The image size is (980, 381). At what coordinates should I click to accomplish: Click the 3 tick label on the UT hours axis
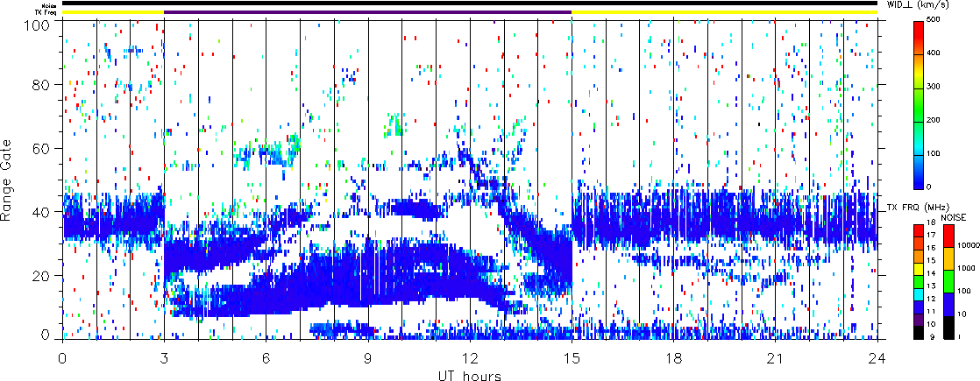[x=164, y=358]
